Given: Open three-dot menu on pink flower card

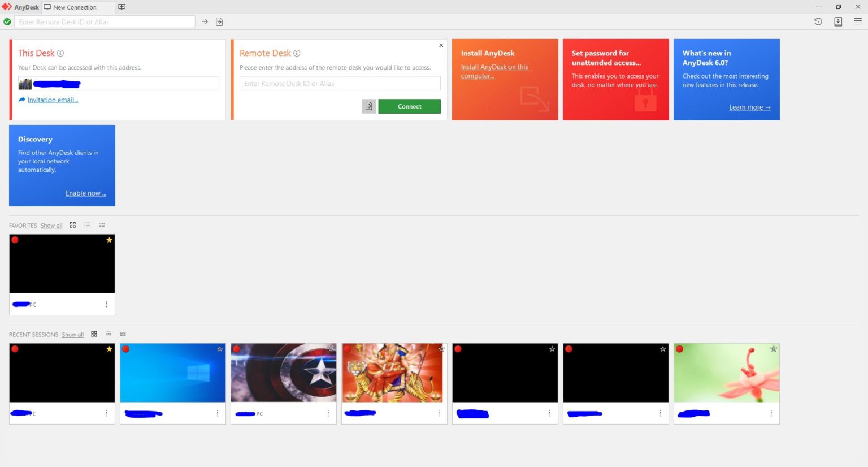Looking at the screenshot, I should pos(771,413).
